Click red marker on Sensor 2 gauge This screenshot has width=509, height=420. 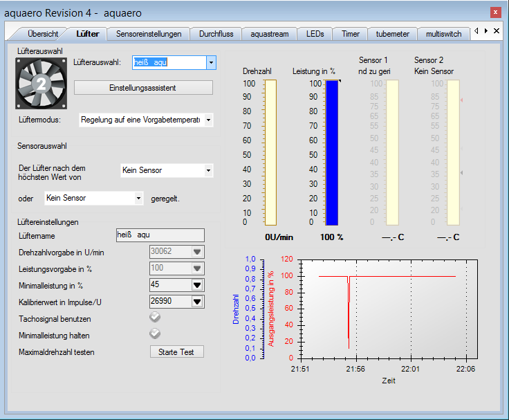point(463,100)
